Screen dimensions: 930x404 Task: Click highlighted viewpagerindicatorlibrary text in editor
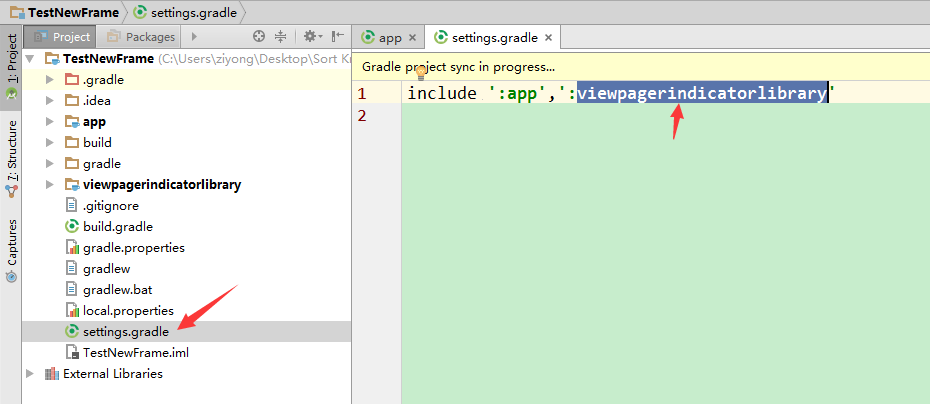coord(702,94)
